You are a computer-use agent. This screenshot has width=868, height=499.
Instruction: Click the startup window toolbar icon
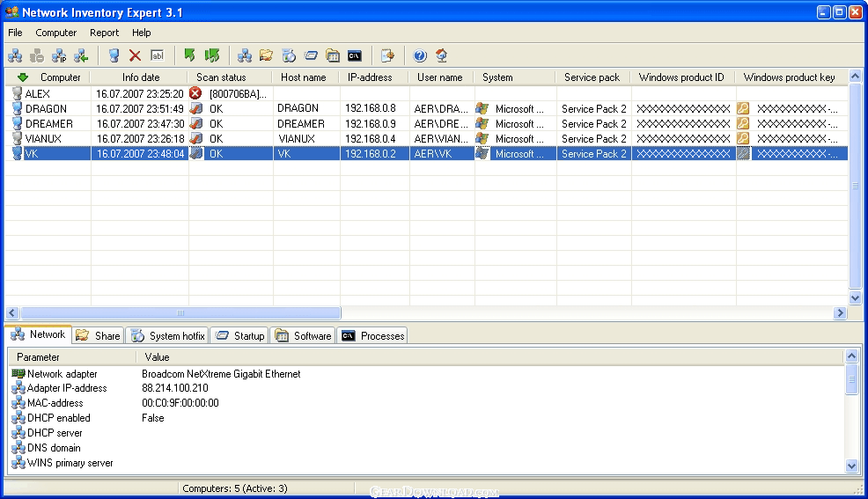(311, 55)
